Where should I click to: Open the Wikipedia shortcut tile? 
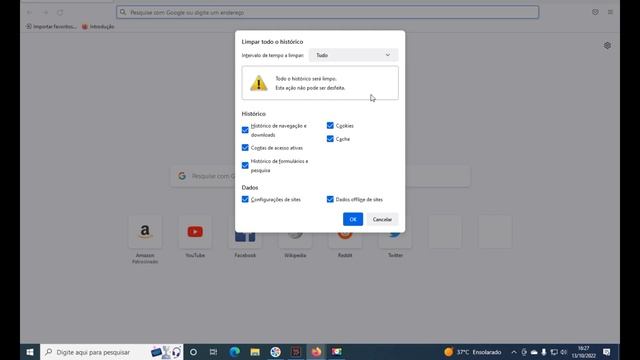pyautogui.click(x=295, y=241)
